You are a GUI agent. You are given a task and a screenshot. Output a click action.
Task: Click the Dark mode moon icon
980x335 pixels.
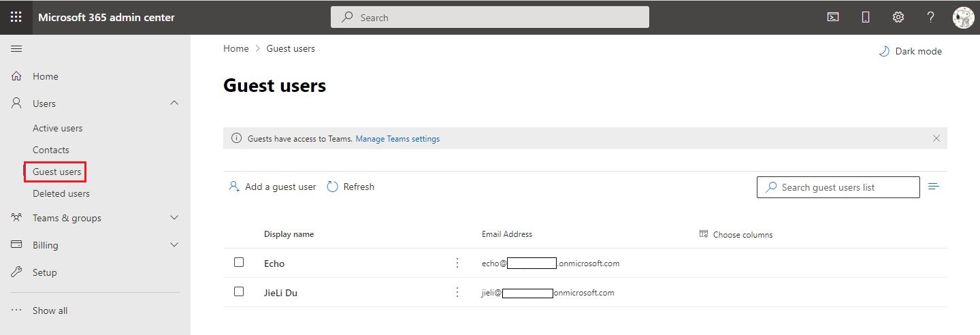(884, 51)
